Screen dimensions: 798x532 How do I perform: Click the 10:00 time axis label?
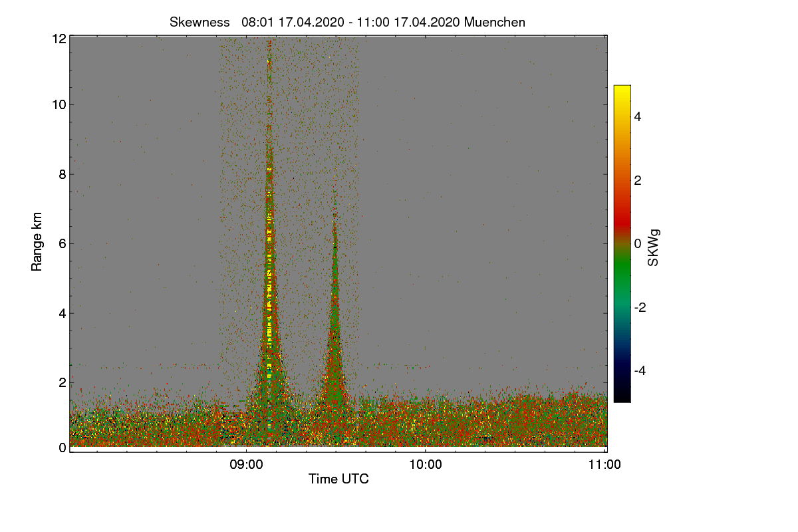pyautogui.click(x=426, y=465)
